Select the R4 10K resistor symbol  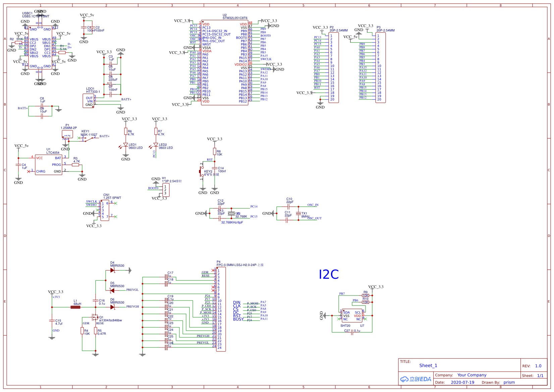[82, 331]
